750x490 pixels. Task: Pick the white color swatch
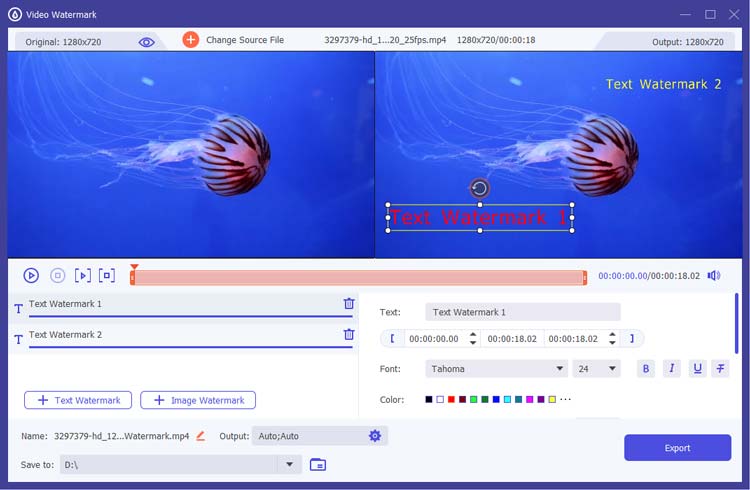pos(440,399)
